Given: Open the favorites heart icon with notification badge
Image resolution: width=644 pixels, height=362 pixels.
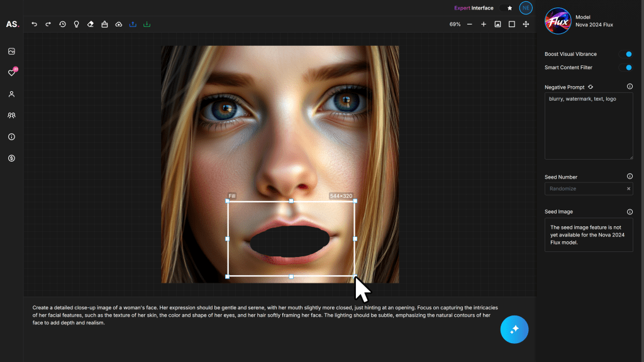Looking at the screenshot, I should click(x=11, y=72).
